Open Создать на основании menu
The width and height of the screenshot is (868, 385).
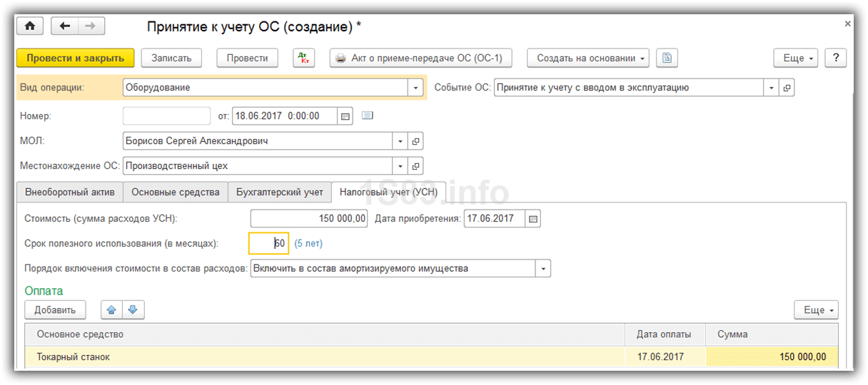pos(588,58)
